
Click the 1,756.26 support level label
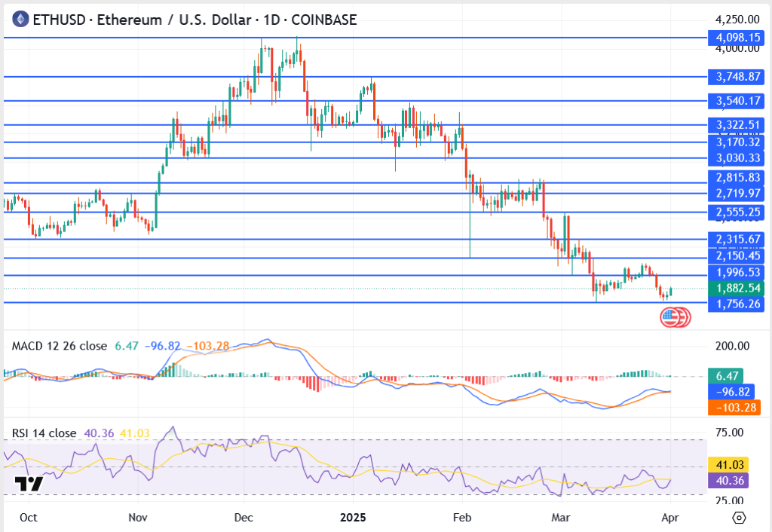(x=735, y=304)
